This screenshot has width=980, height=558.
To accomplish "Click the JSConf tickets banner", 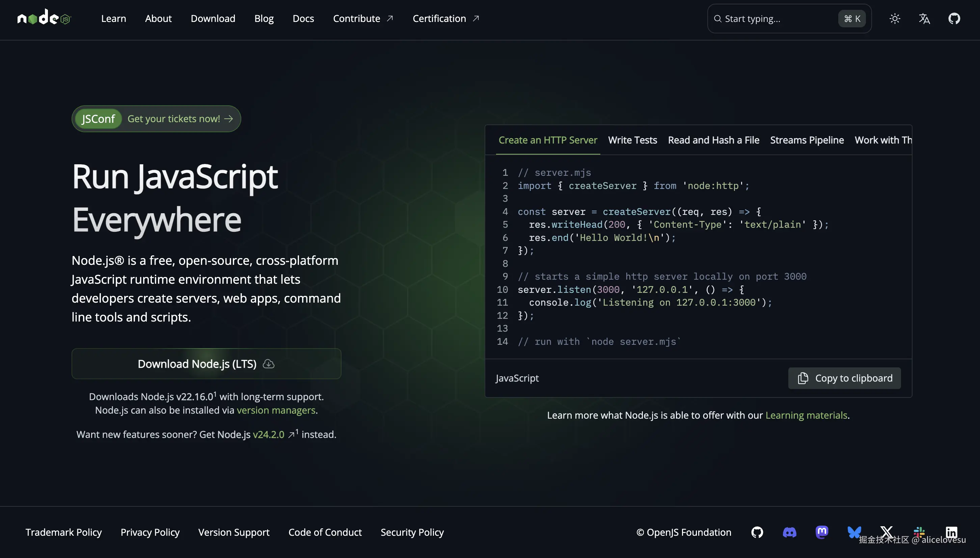I will (156, 119).
